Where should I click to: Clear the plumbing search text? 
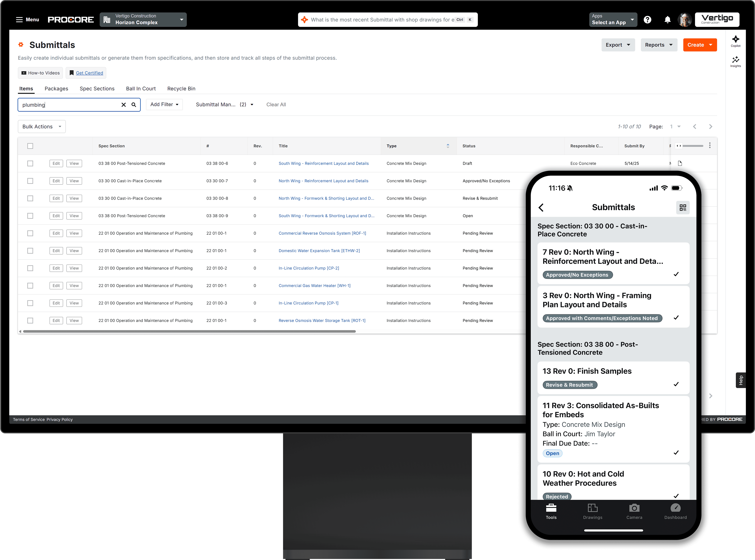click(124, 105)
